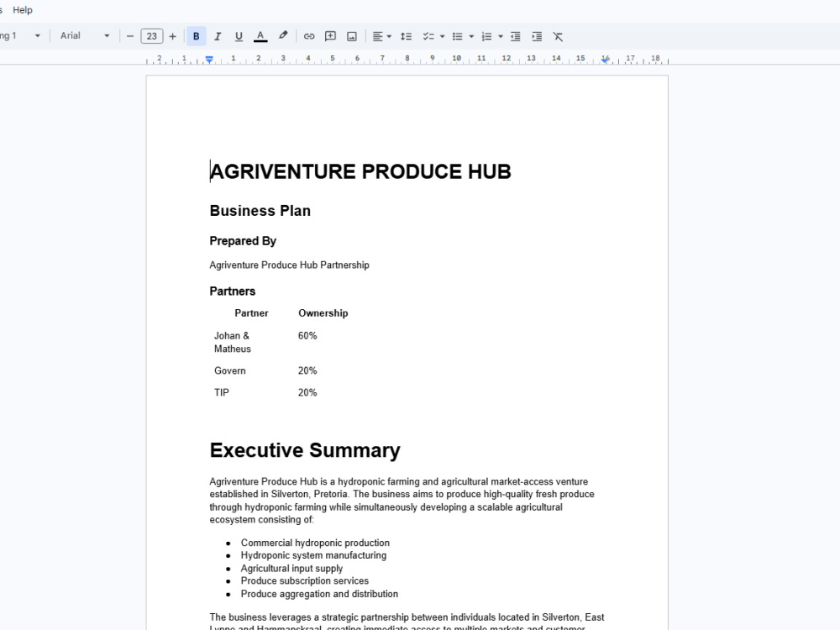Toggle italic formatting
The width and height of the screenshot is (840, 630).
(x=218, y=36)
